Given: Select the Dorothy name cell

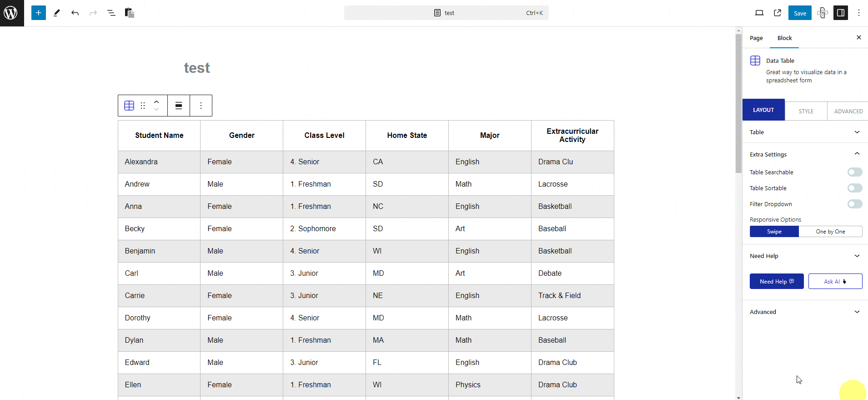Looking at the screenshot, I should 159,318.
